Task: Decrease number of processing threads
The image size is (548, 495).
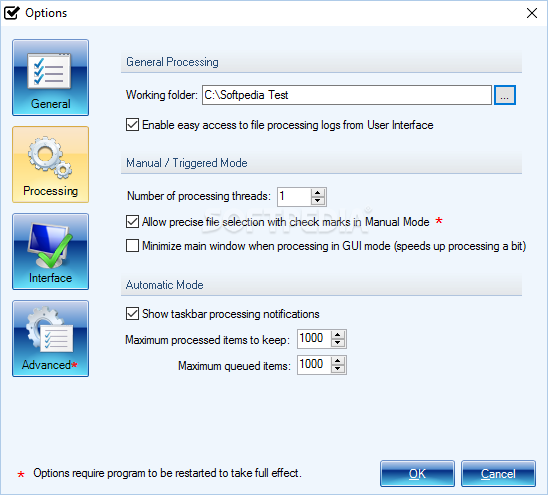Action: click(x=317, y=201)
